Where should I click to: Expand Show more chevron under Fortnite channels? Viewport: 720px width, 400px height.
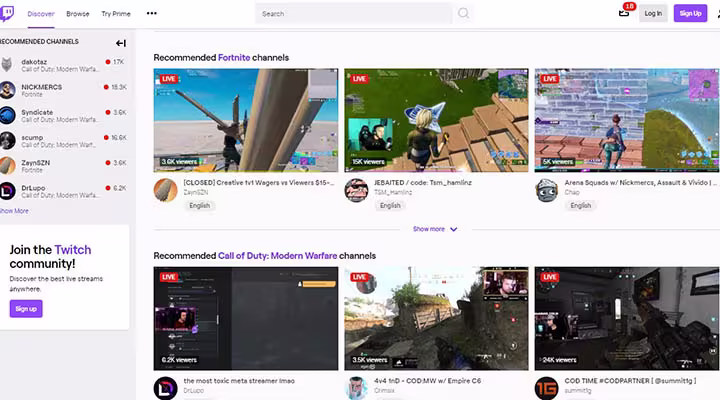[454, 229]
